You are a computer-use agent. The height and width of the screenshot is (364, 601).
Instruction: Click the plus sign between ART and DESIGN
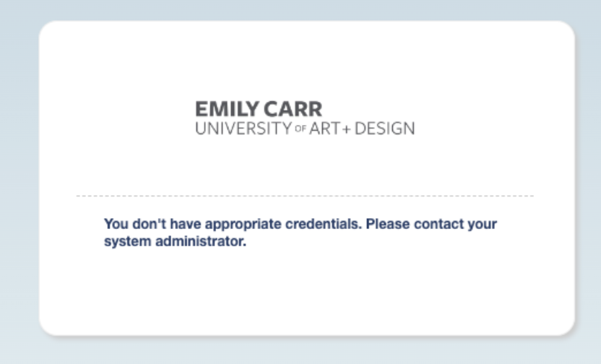[x=347, y=129]
